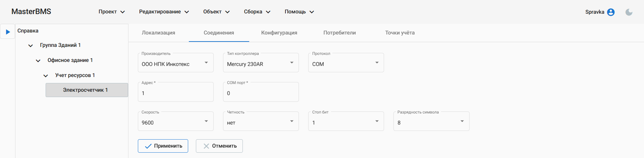This screenshot has width=644, height=158.
Task: Open the Сборка menu
Action: (x=257, y=12)
